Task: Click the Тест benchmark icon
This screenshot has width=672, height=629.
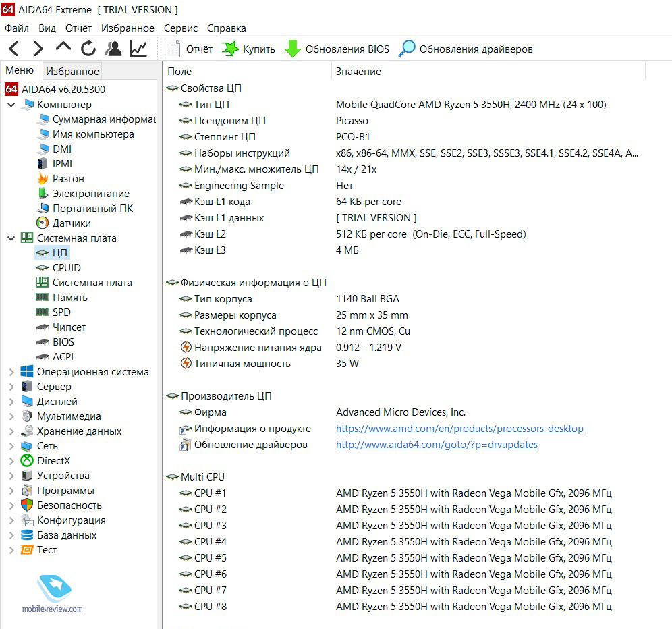Action: (27, 549)
